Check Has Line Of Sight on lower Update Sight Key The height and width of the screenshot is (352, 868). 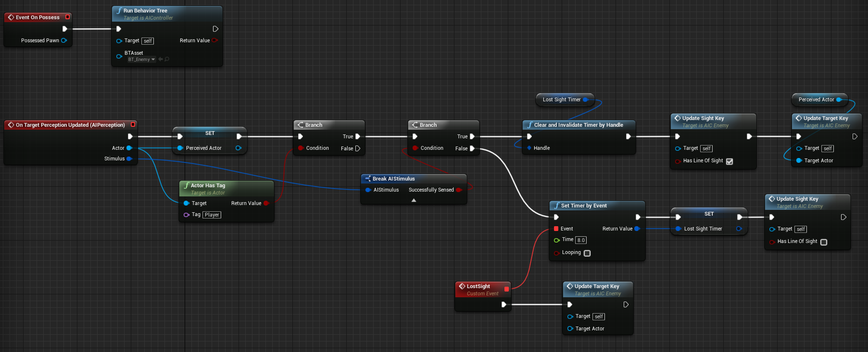tap(824, 242)
